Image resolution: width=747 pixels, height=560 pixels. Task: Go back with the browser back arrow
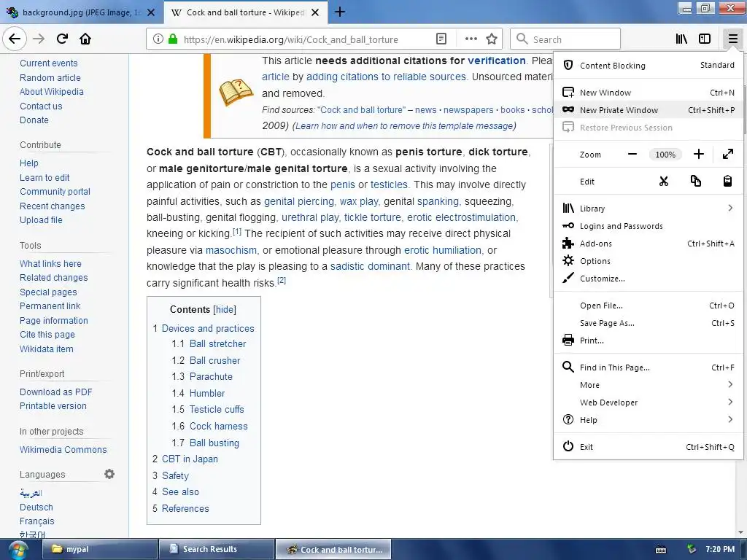(x=15, y=39)
